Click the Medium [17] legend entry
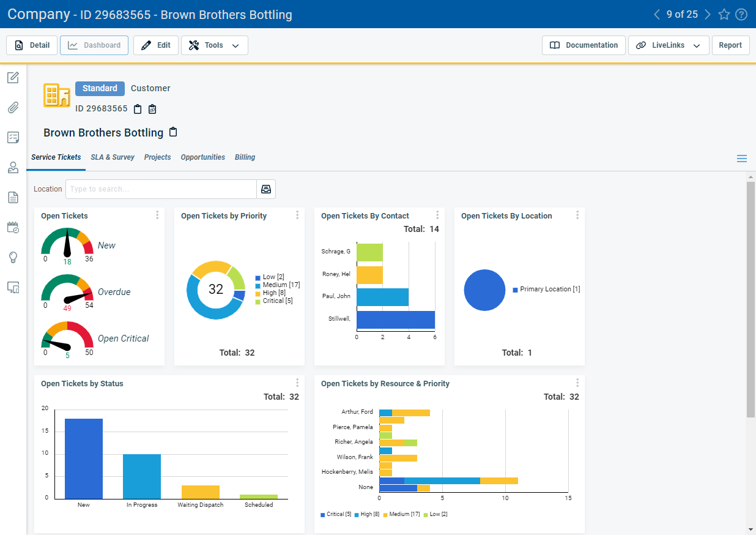The width and height of the screenshot is (756, 535). 278,285
